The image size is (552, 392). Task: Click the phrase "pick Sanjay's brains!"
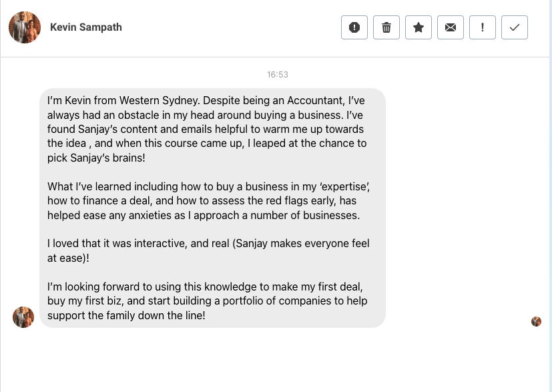(96, 158)
